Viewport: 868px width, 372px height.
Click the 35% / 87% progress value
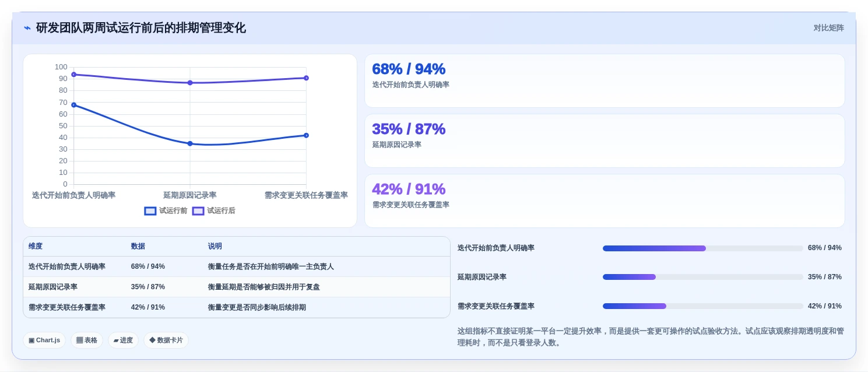pyautogui.click(x=825, y=277)
